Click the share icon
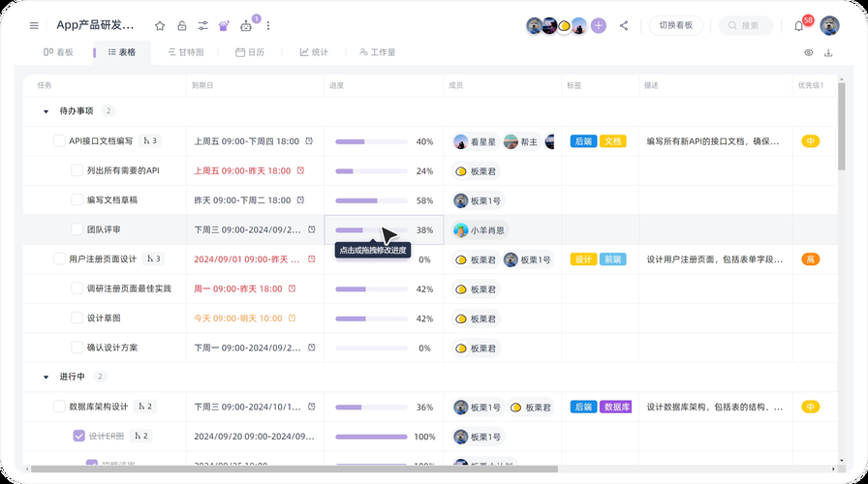Image resolution: width=868 pixels, height=484 pixels. tap(624, 26)
